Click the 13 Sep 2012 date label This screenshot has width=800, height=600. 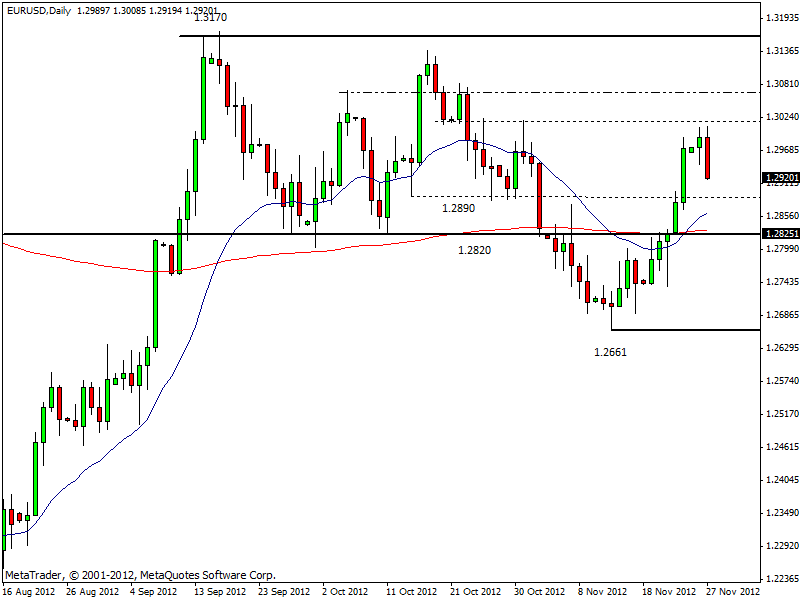219,591
